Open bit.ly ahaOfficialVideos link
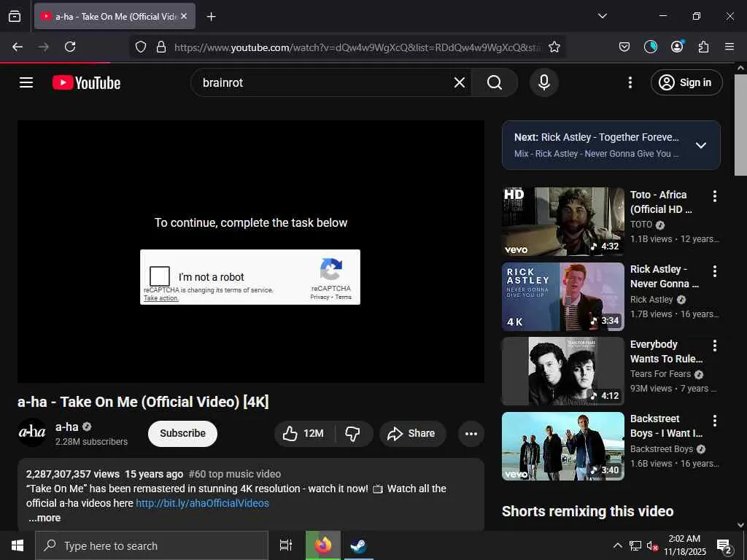 [x=203, y=503]
